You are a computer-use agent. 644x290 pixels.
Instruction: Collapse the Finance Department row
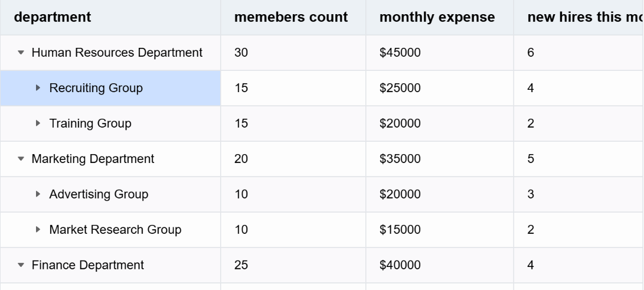click(22, 265)
